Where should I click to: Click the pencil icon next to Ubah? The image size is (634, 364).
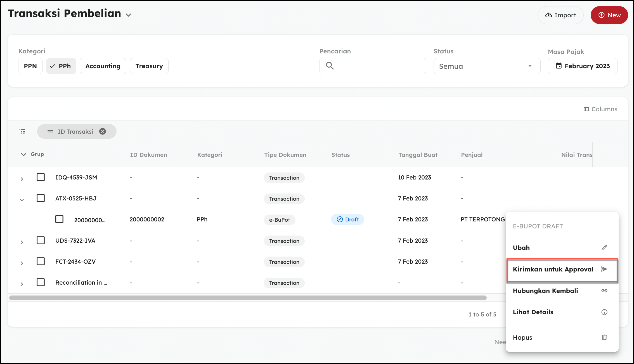point(604,248)
